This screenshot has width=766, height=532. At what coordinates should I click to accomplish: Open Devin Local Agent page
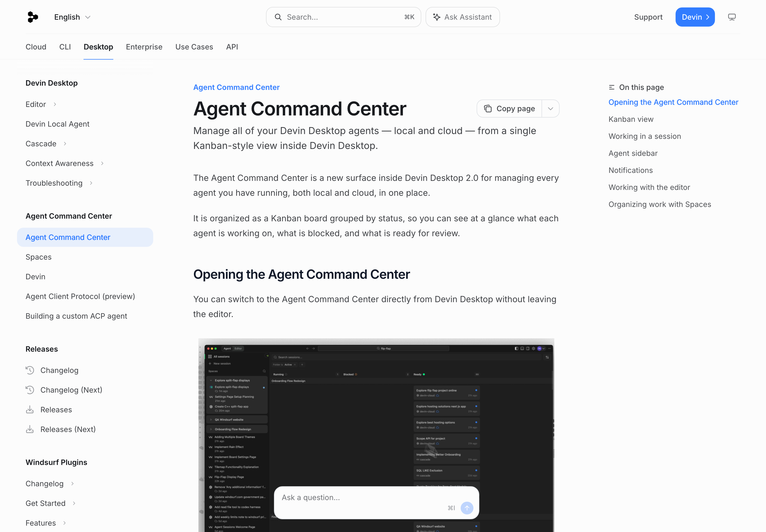(57, 124)
